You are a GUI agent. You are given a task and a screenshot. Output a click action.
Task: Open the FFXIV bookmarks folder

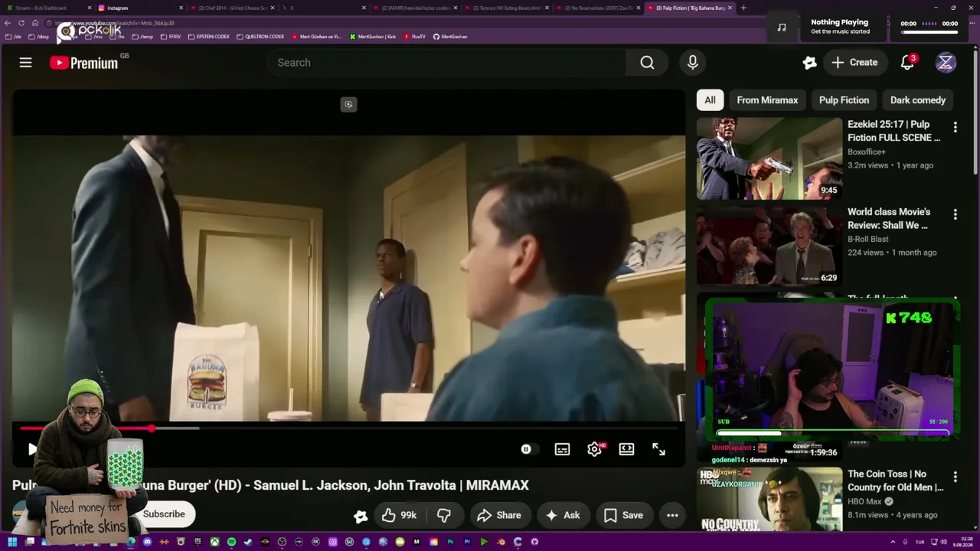click(171, 37)
